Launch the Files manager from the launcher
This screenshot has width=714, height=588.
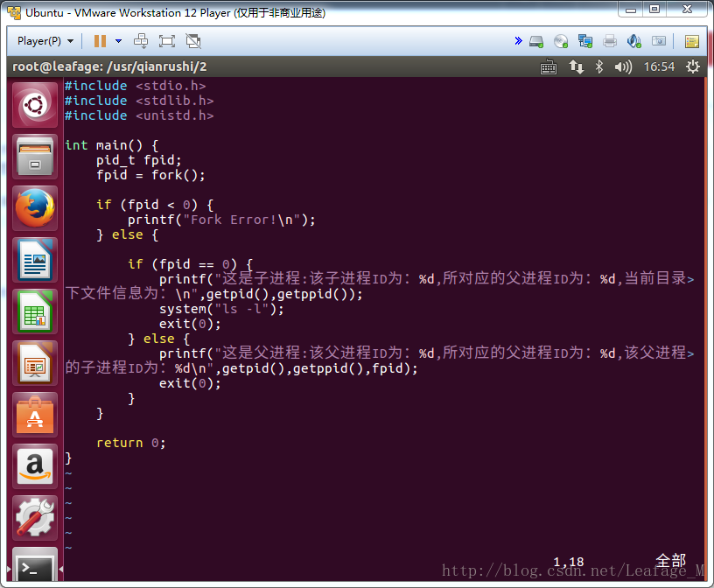[35, 157]
